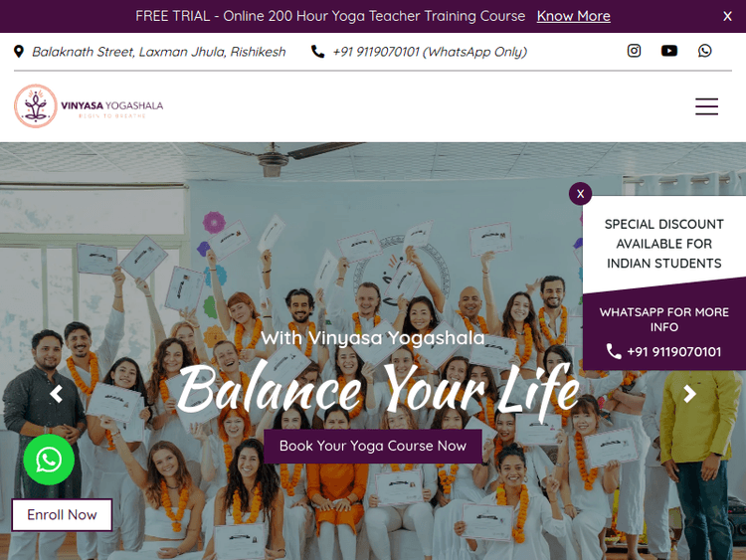Click the WhatsApp icon in header
Viewport: 746px width, 560px height.
[x=704, y=51]
